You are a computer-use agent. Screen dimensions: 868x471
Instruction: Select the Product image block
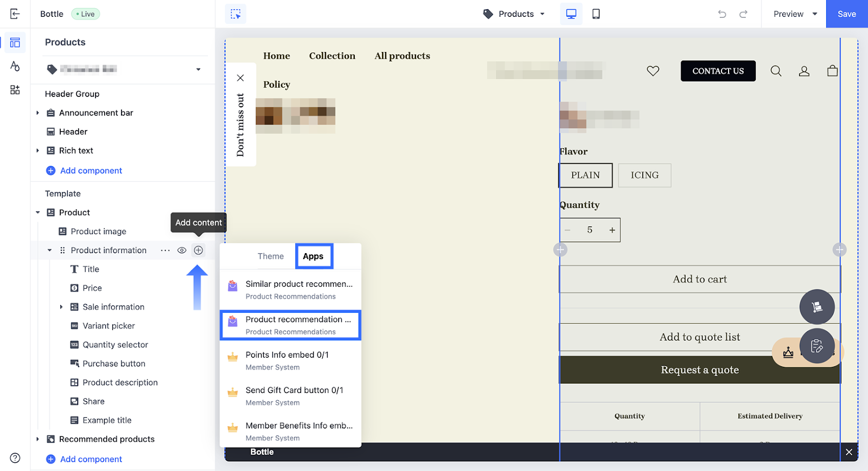pyautogui.click(x=98, y=231)
